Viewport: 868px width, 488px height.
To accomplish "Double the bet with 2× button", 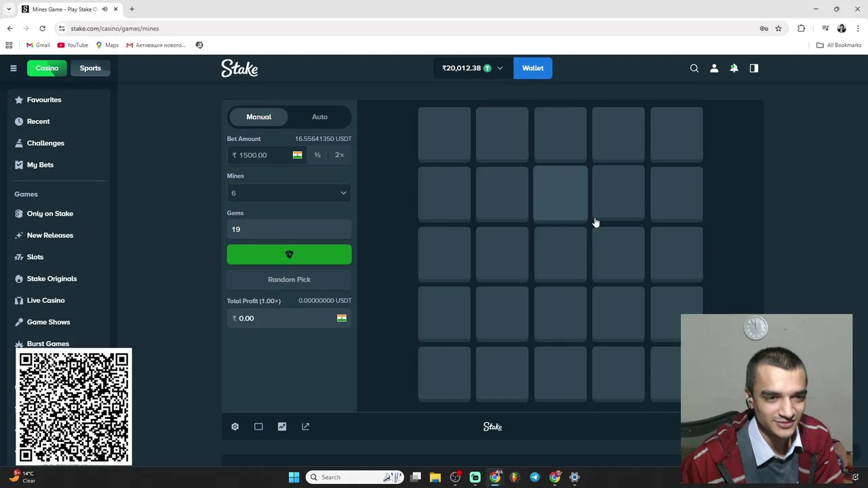I will pyautogui.click(x=340, y=155).
